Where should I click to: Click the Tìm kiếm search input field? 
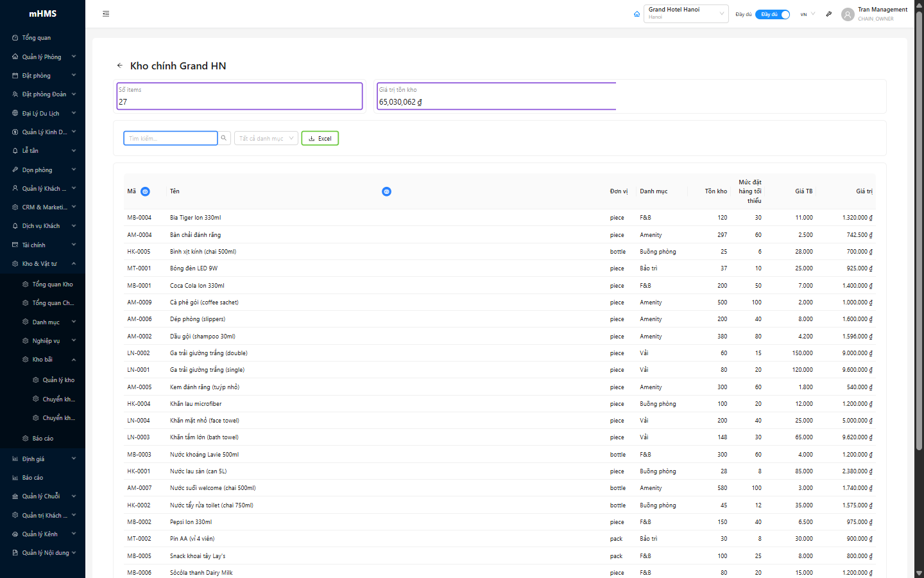coord(170,138)
